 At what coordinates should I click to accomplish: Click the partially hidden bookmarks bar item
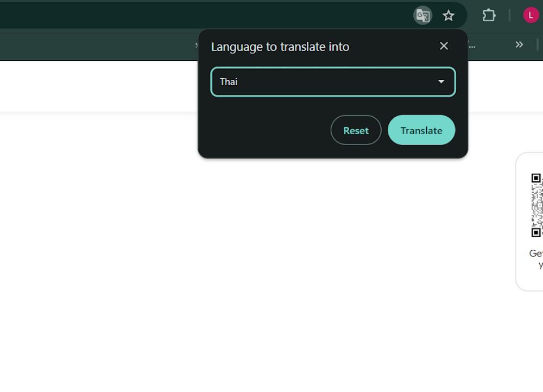[x=471, y=46]
